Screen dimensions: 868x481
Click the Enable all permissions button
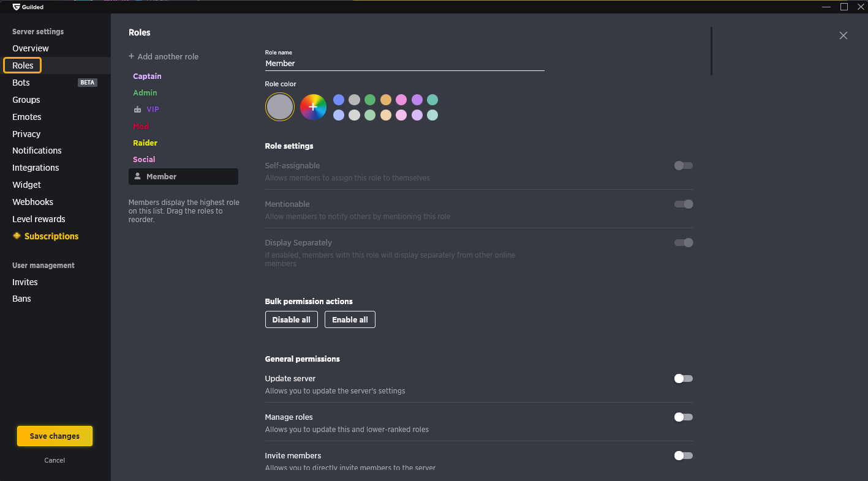pos(350,319)
